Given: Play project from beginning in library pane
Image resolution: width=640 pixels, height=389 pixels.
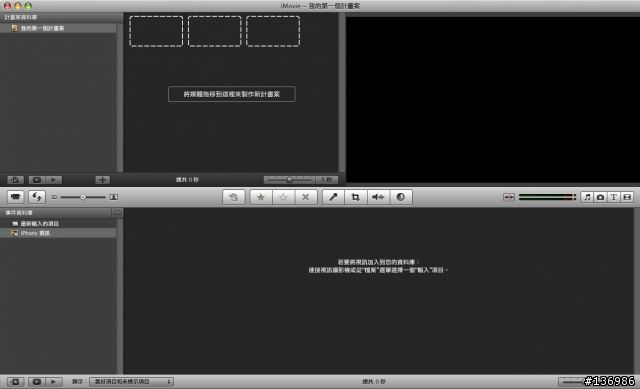Looking at the screenshot, I should coord(53,180).
